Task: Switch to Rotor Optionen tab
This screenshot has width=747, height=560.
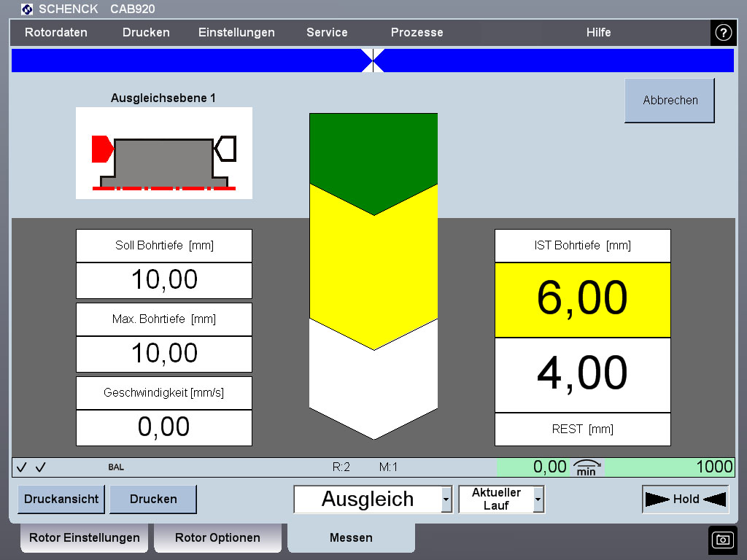Action: [217, 538]
